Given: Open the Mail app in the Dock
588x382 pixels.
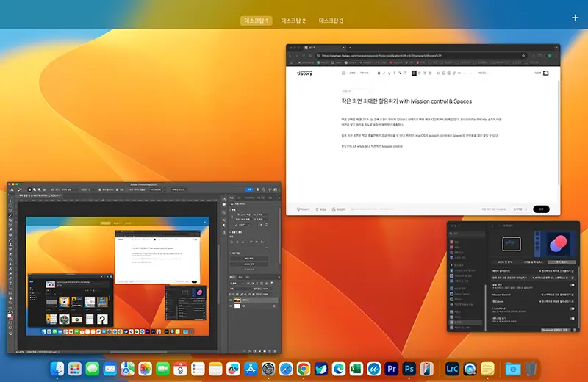Looking at the screenshot, I should [x=110, y=370].
